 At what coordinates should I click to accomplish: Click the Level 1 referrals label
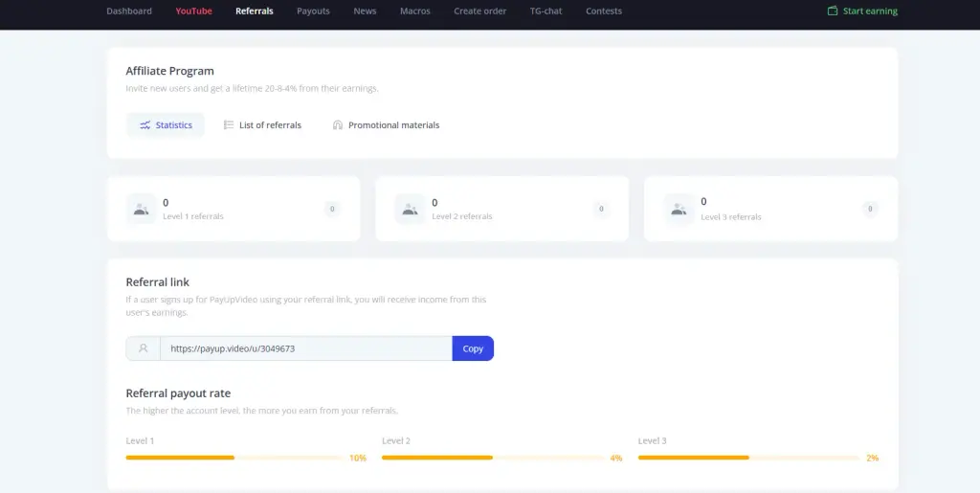pos(193,216)
